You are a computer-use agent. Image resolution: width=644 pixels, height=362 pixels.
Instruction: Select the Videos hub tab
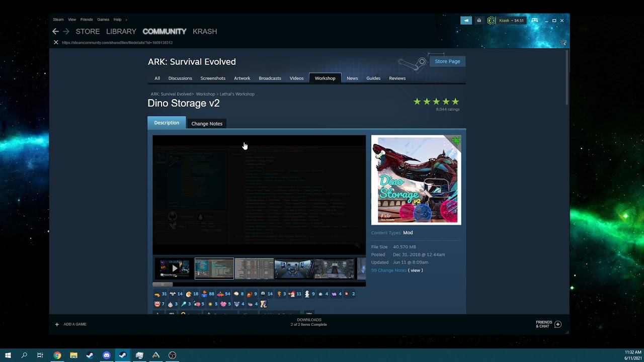[x=296, y=78]
